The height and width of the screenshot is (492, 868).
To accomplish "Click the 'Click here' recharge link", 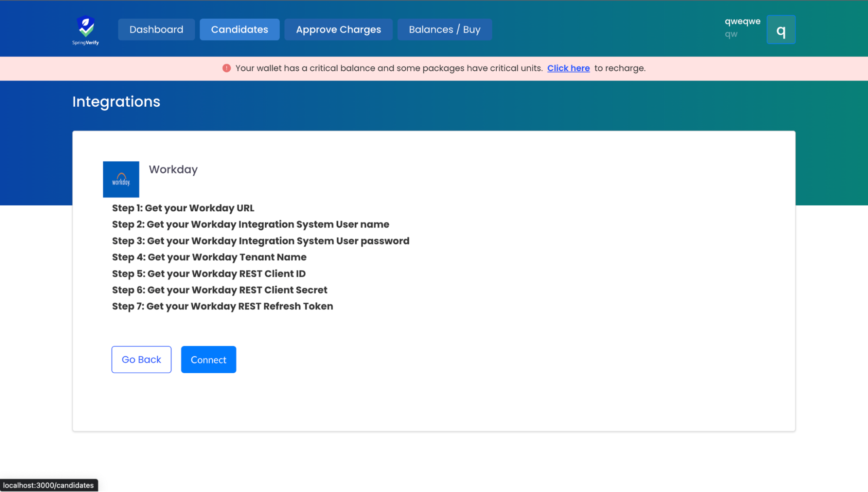I will (x=568, y=68).
